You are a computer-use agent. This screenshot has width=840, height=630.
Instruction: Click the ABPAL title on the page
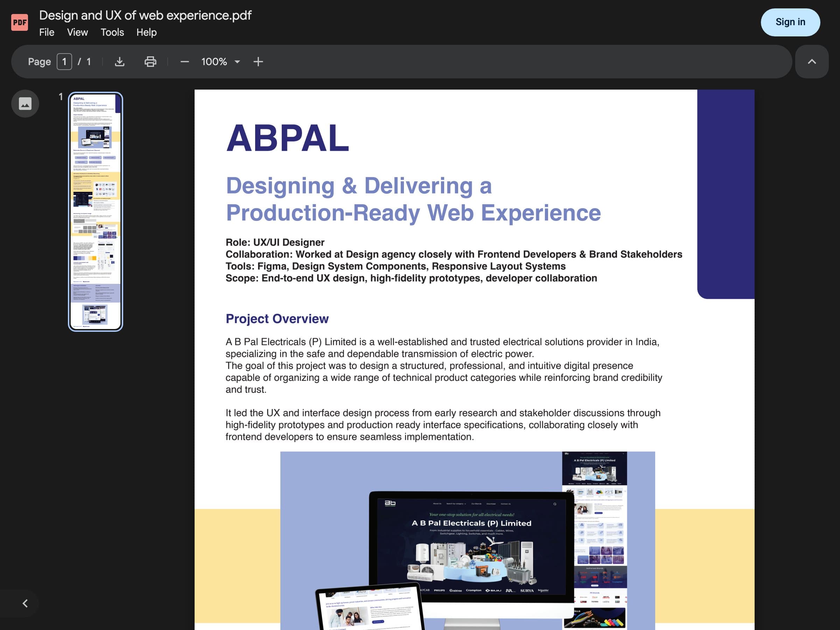(x=287, y=138)
